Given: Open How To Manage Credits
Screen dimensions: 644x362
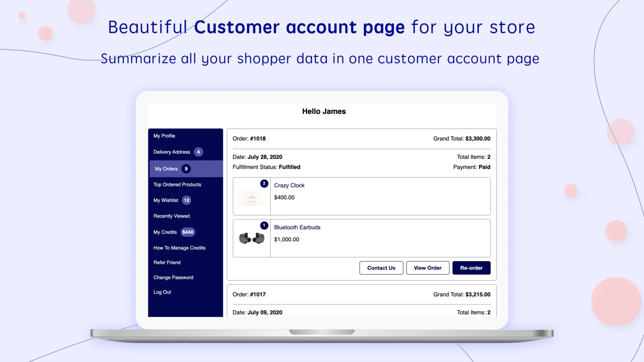Looking at the screenshot, I should [x=179, y=248].
